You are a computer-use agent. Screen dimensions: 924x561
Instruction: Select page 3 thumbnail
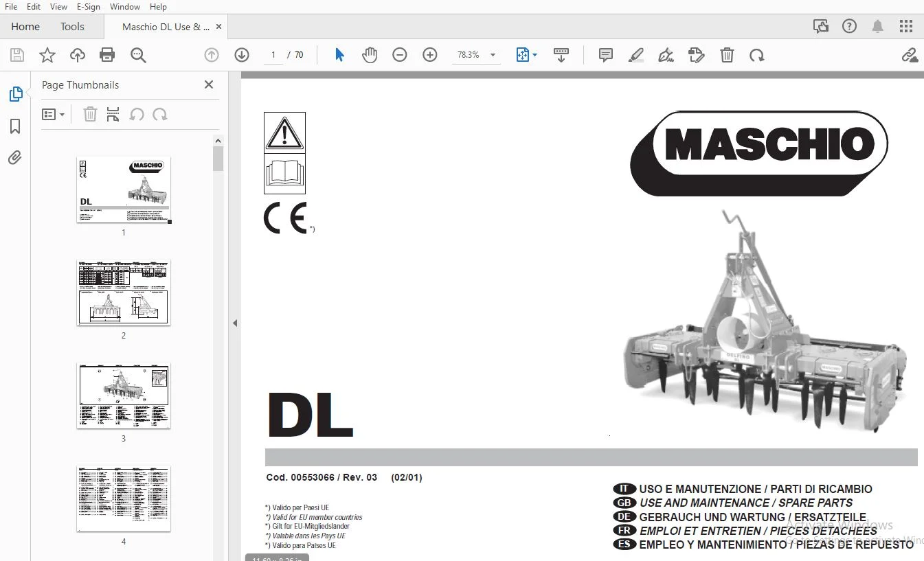tap(124, 396)
